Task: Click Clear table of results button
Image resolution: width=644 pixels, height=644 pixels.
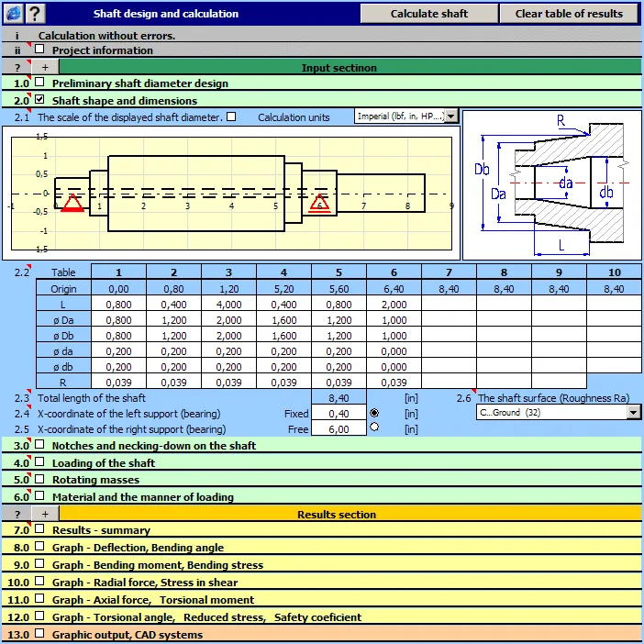Action: pos(569,14)
